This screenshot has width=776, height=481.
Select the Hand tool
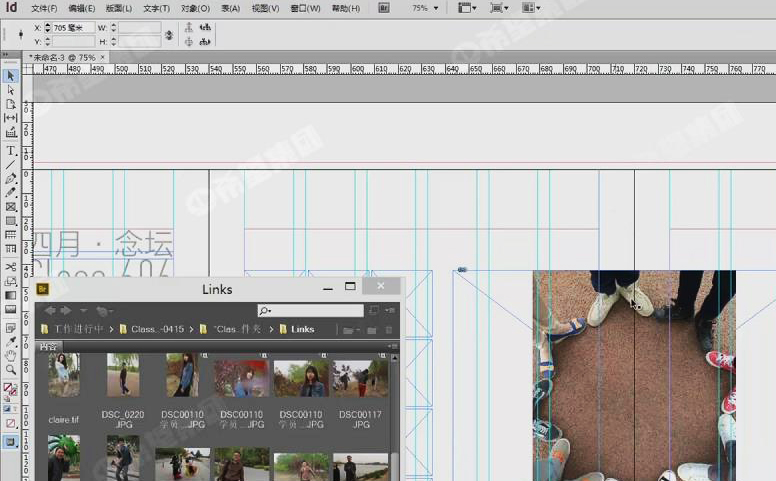click(x=11, y=354)
